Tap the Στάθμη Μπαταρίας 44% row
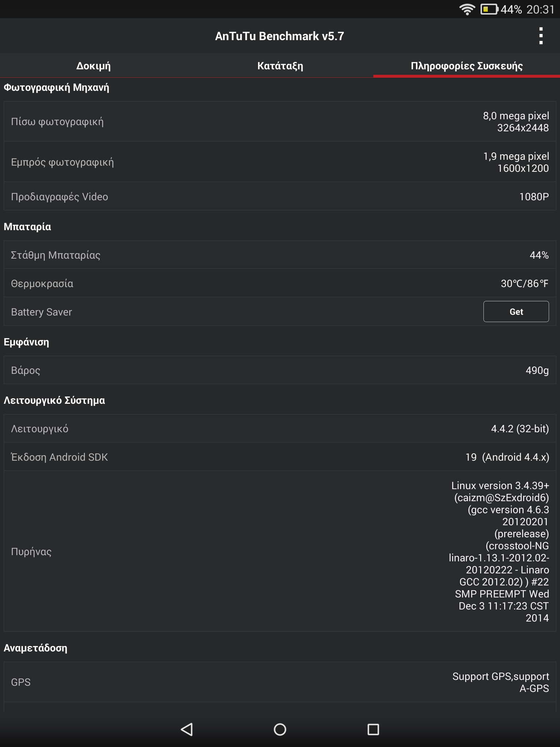This screenshot has width=560, height=747. 280,255
